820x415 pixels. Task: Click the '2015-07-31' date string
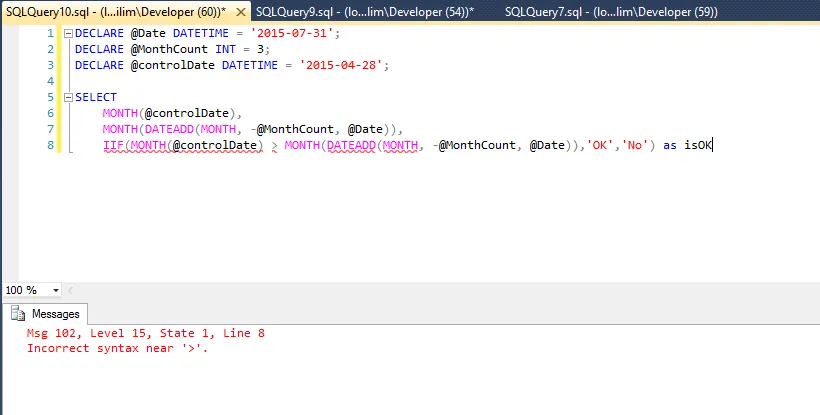click(292, 33)
